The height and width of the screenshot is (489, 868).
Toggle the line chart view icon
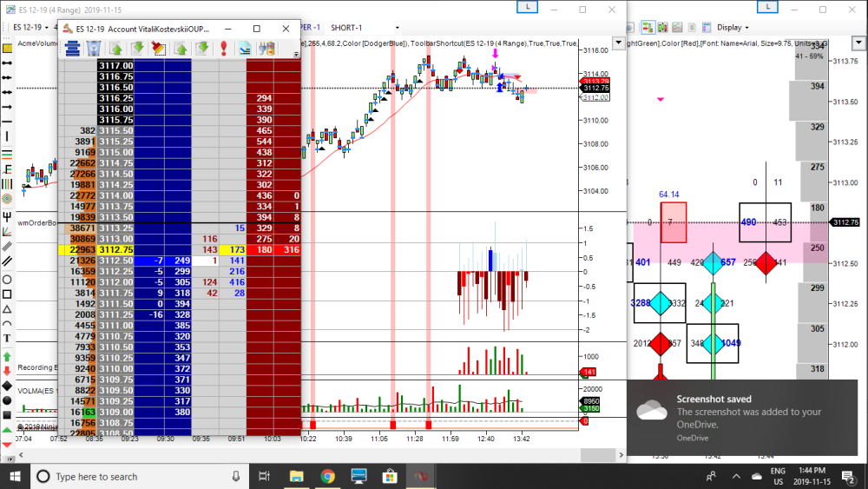[677, 27]
